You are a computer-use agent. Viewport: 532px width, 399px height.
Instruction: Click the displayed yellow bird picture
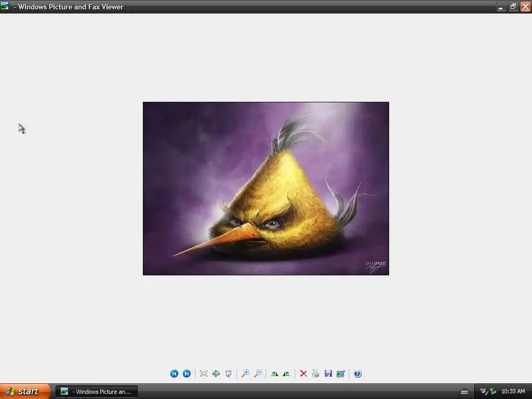pyautogui.click(x=266, y=188)
